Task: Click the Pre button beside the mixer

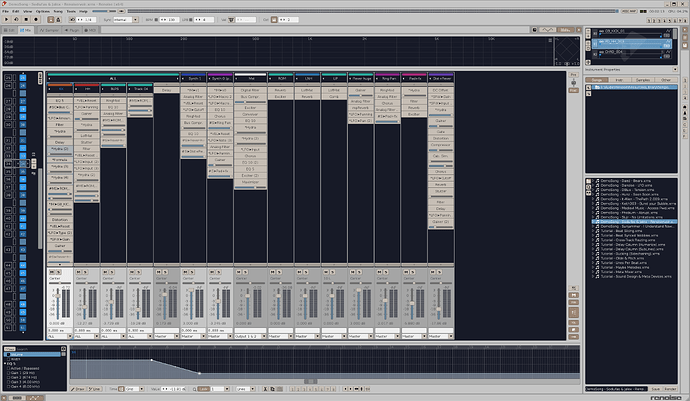Action: (x=573, y=75)
